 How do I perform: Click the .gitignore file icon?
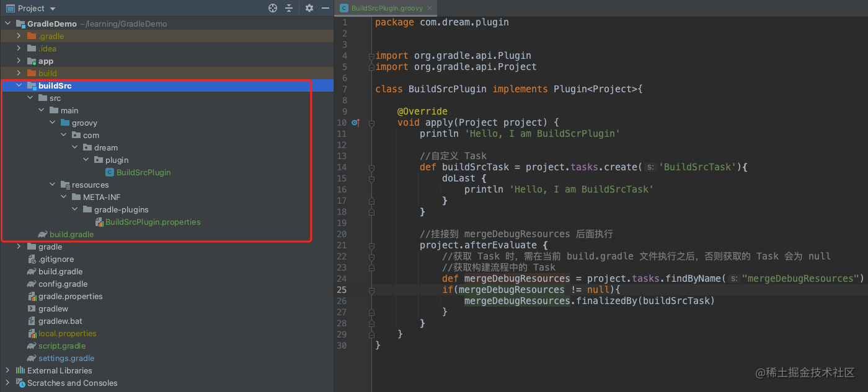click(32, 259)
